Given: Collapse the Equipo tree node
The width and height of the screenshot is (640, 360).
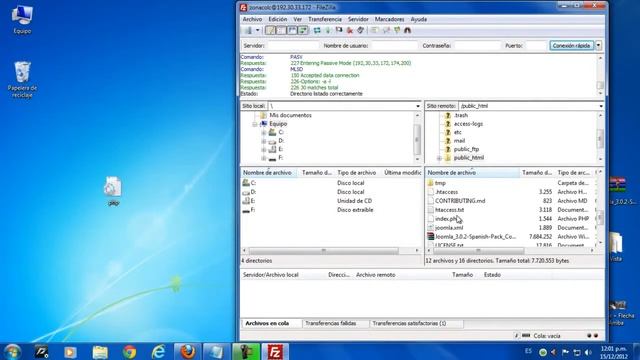Looking at the screenshot, I should [x=255, y=124].
